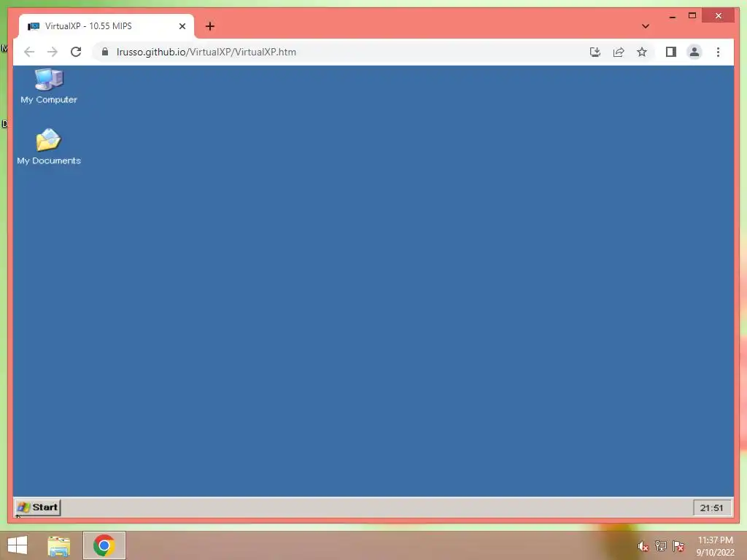Bookmark this tab with the star
Screen dimensions: 747x560
point(642,52)
